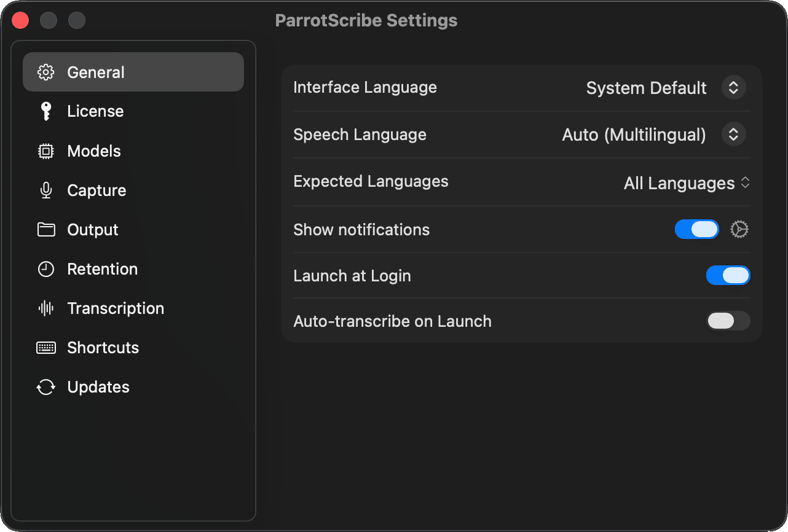
Task: Click the folder icon for Output
Action: click(x=45, y=230)
